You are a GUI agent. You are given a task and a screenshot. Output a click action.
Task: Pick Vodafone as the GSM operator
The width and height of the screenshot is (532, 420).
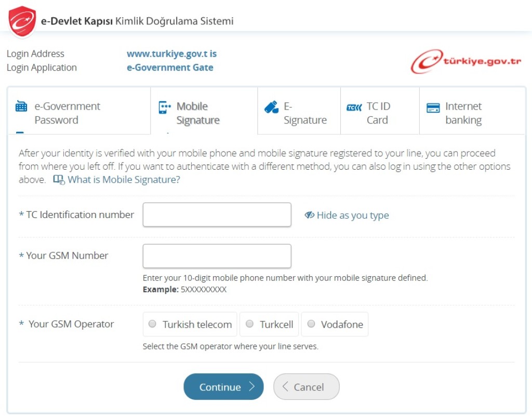tap(311, 324)
